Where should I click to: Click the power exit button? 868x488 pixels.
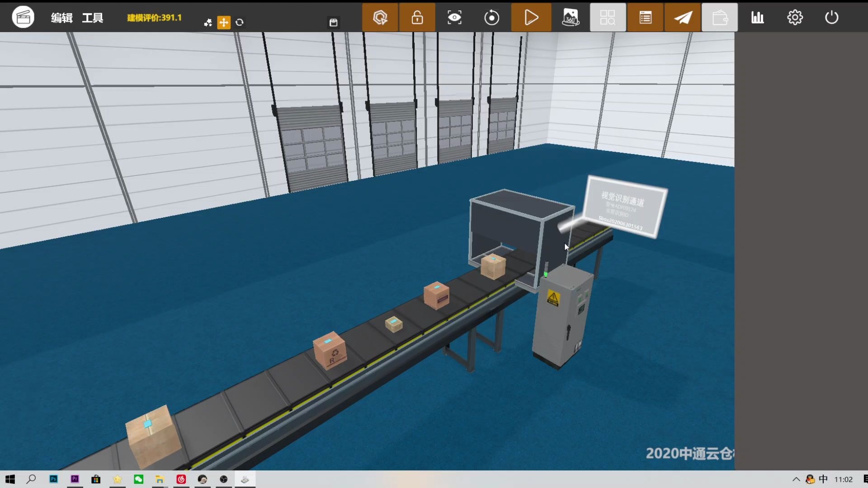(832, 18)
